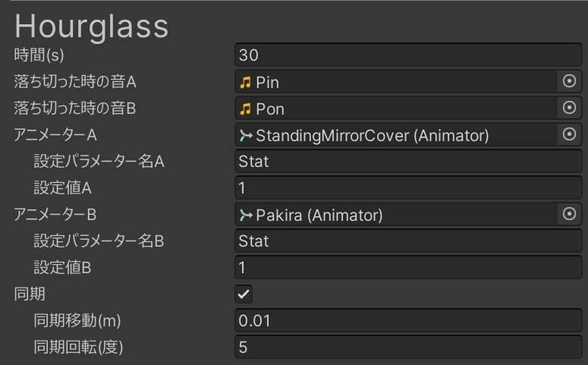
Task: Click the 設定パラメーター名B field
Action: (408, 241)
